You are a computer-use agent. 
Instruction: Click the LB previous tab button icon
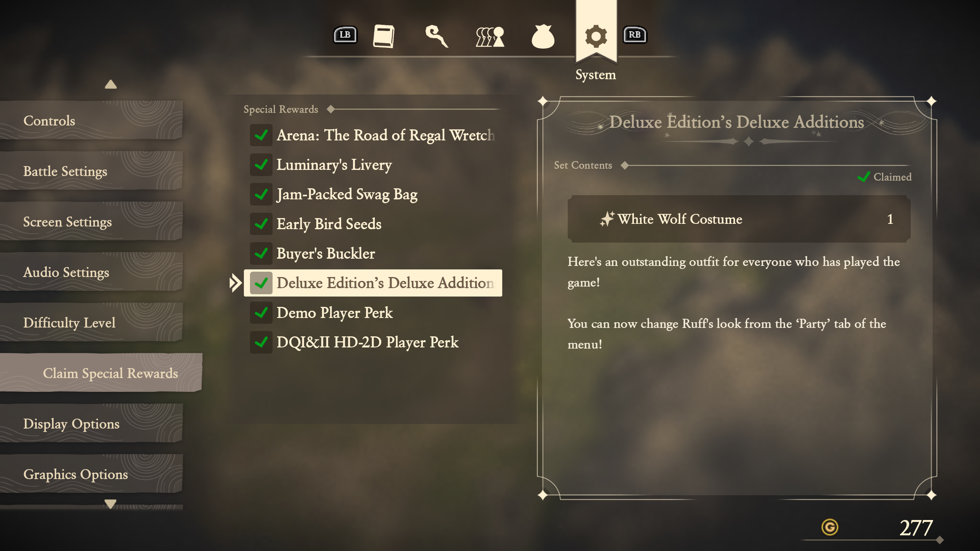(345, 35)
